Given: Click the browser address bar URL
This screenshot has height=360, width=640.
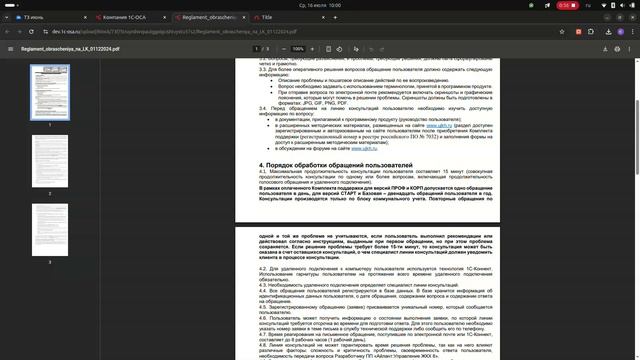Looking at the screenshot, I should point(174,31).
